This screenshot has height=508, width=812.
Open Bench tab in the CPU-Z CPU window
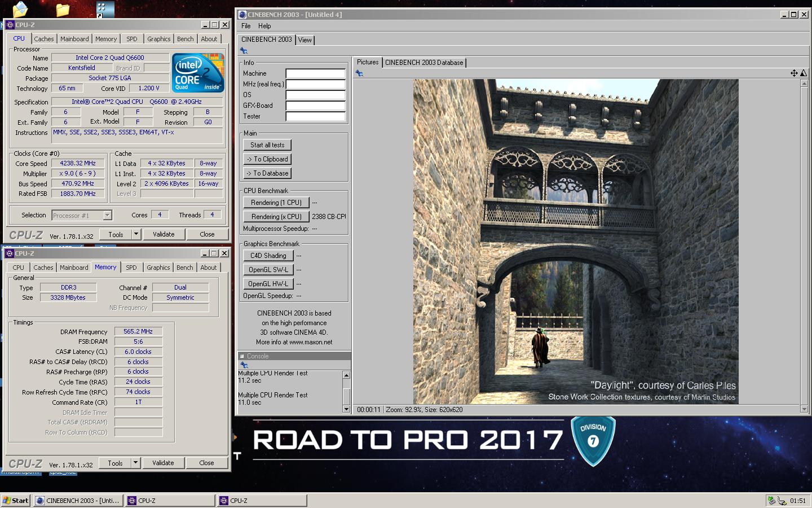click(186, 39)
